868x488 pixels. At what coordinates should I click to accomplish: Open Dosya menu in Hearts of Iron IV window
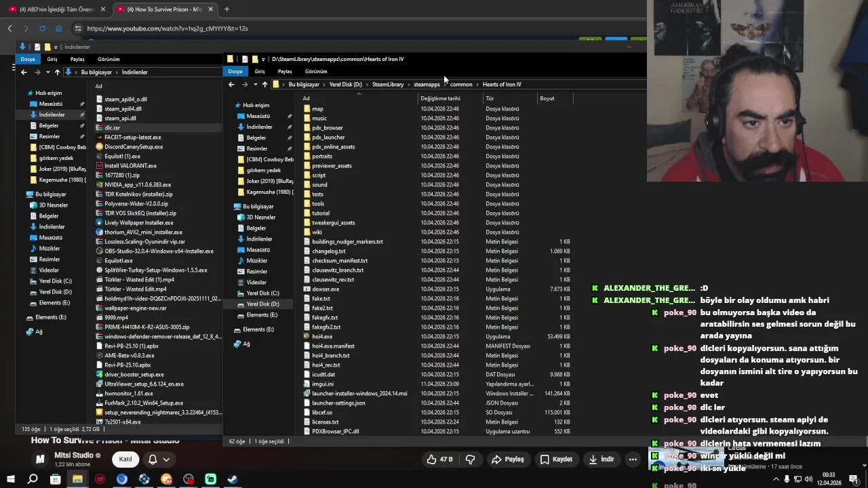pyautogui.click(x=235, y=71)
